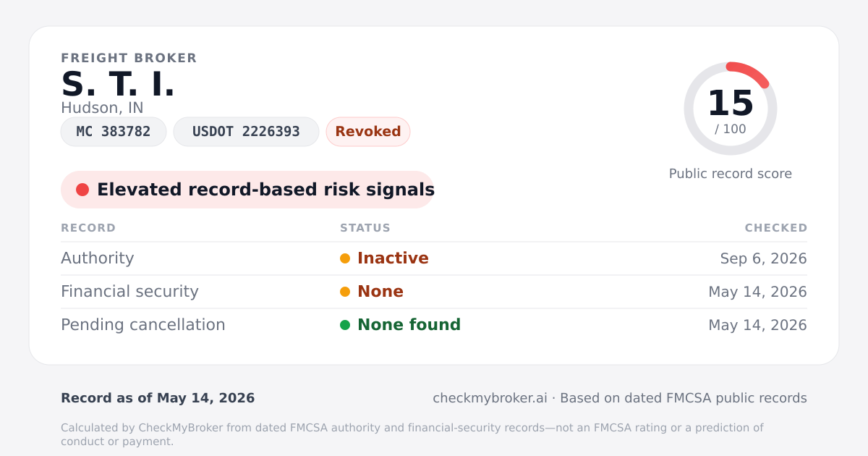Click the CHECKED column header

[x=776, y=228]
